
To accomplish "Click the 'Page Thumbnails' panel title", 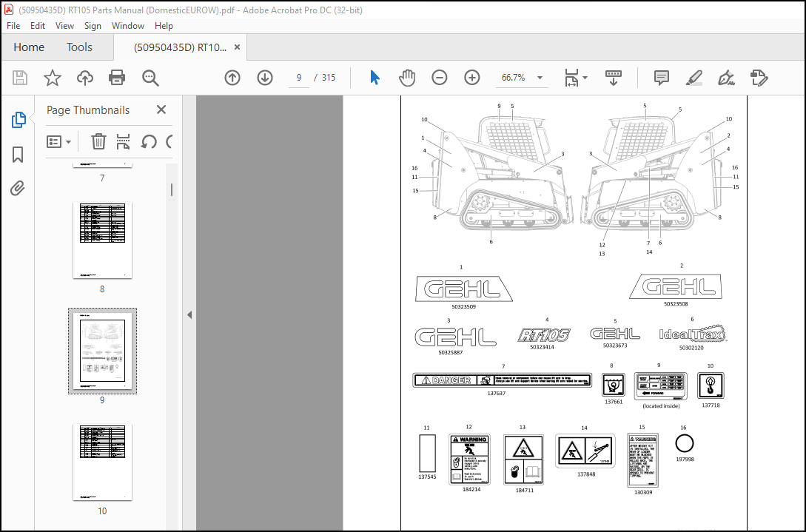I will tap(88, 110).
